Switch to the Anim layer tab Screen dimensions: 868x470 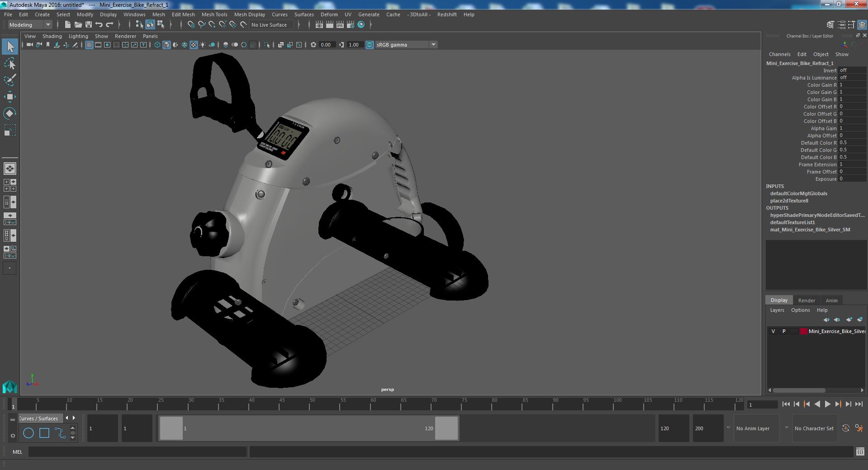pyautogui.click(x=831, y=301)
